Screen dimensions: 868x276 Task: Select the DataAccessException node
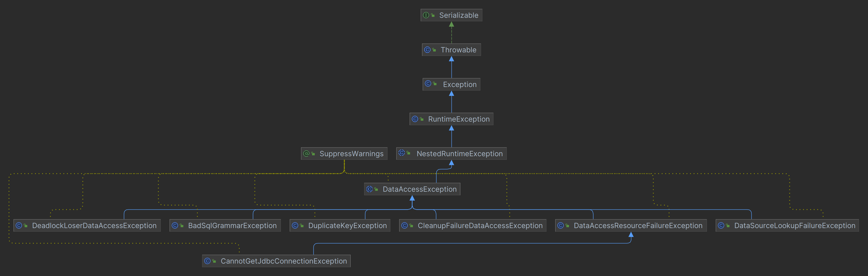pos(420,189)
